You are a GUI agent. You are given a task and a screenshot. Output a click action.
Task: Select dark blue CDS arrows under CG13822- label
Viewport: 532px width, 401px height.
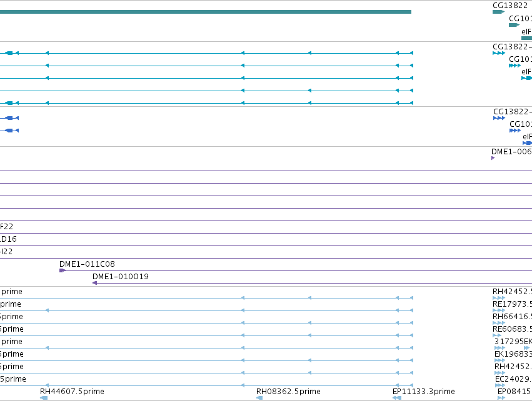(499, 118)
